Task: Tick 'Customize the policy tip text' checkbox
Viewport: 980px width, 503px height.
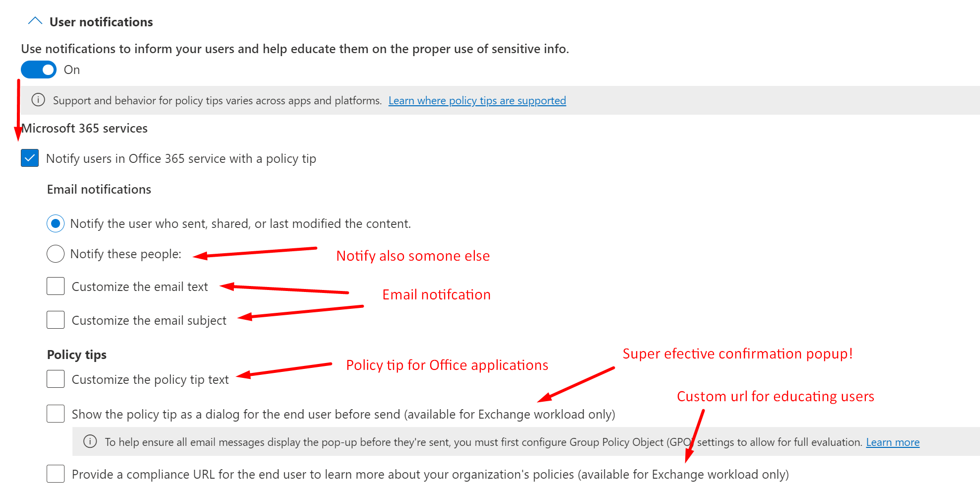Action: [x=56, y=379]
